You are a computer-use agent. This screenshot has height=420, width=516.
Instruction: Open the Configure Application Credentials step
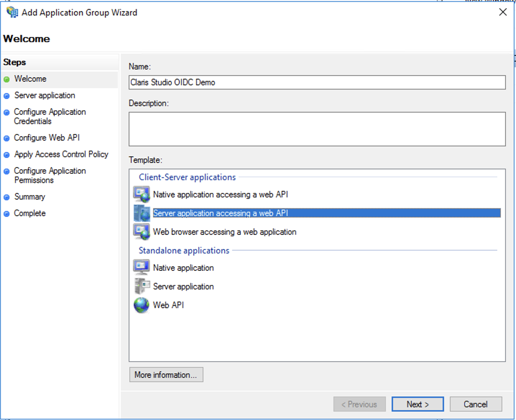tap(50, 117)
